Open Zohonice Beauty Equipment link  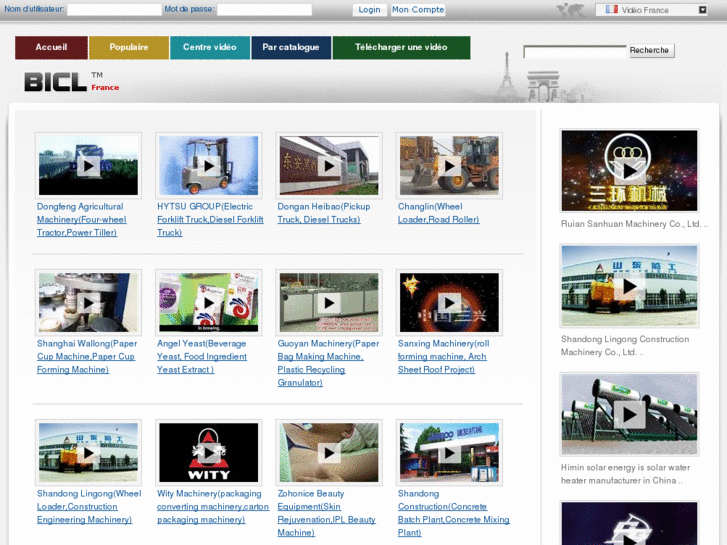click(326, 513)
